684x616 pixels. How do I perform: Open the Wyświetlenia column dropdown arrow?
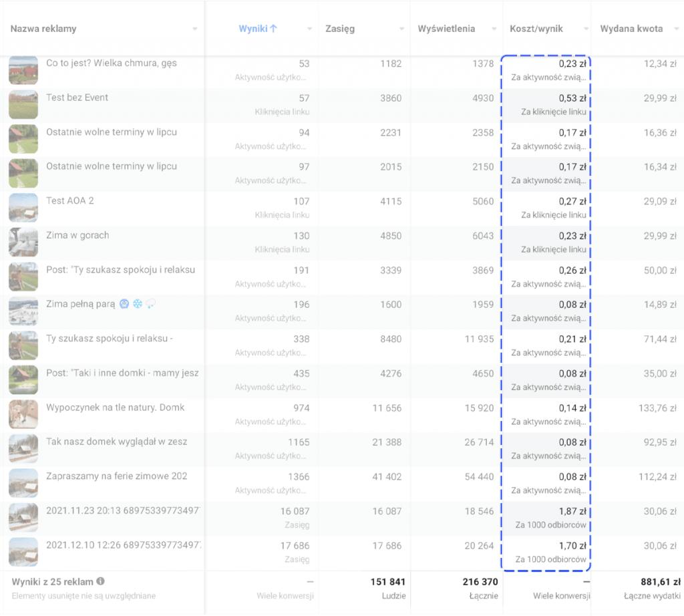[495, 29]
